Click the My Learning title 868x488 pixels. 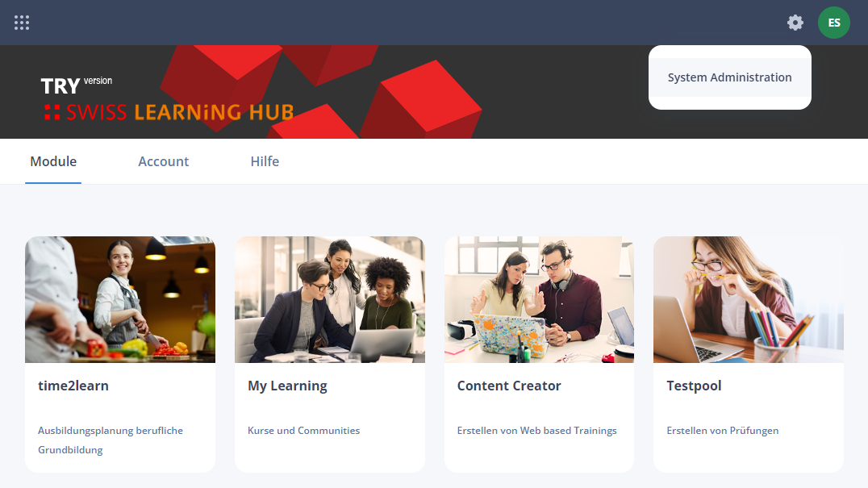point(287,386)
